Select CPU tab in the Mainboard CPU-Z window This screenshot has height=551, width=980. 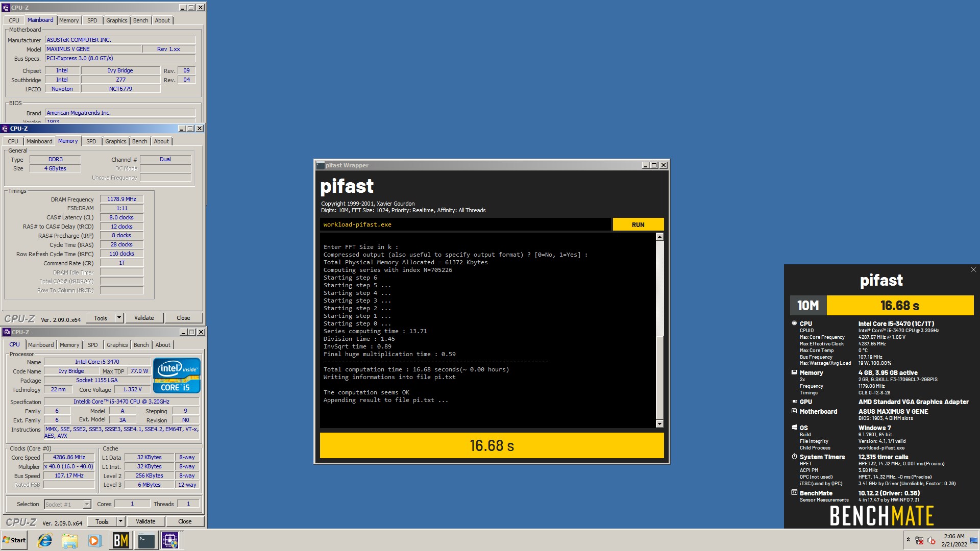coord(14,20)
